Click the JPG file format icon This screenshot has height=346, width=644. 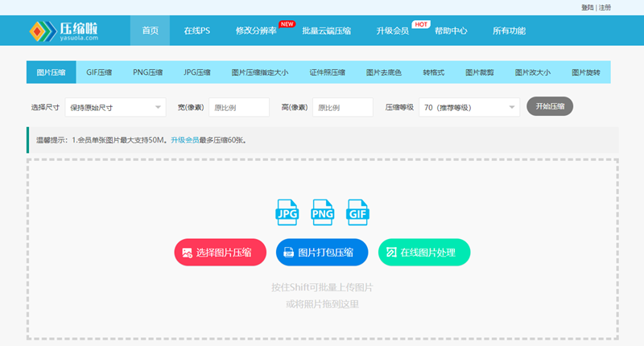287,212
